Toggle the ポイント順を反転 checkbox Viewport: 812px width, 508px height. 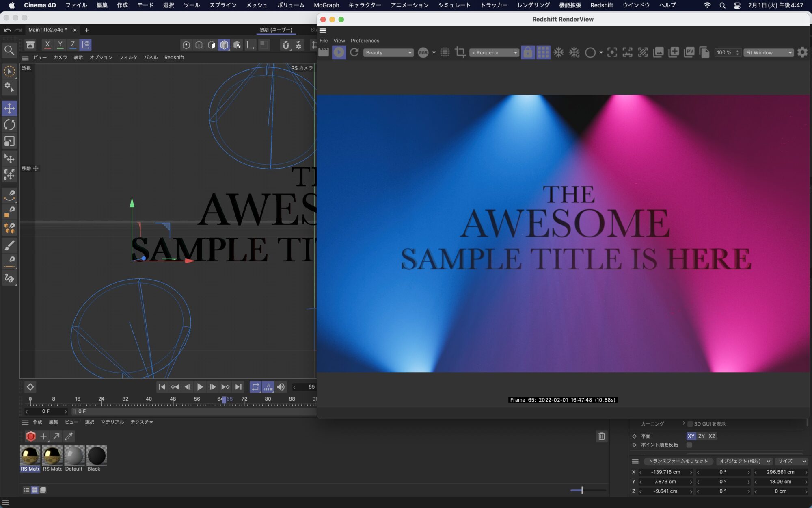point(689,445)
